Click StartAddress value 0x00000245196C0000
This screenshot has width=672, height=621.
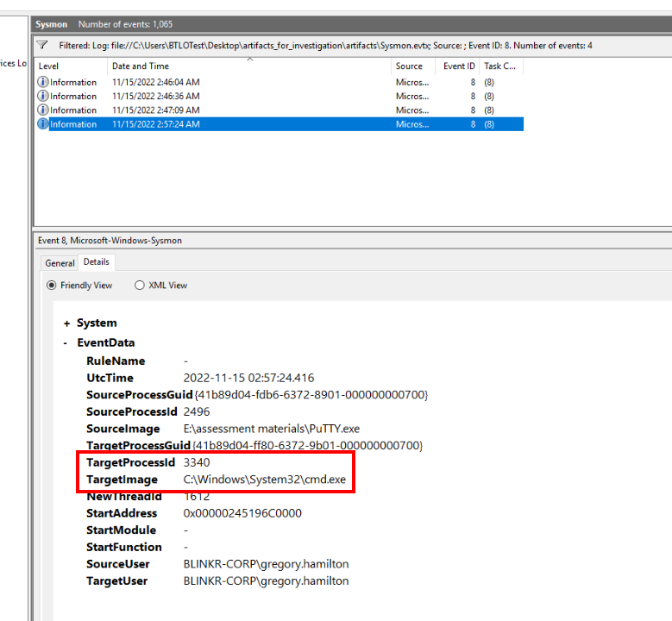(242, 513)
